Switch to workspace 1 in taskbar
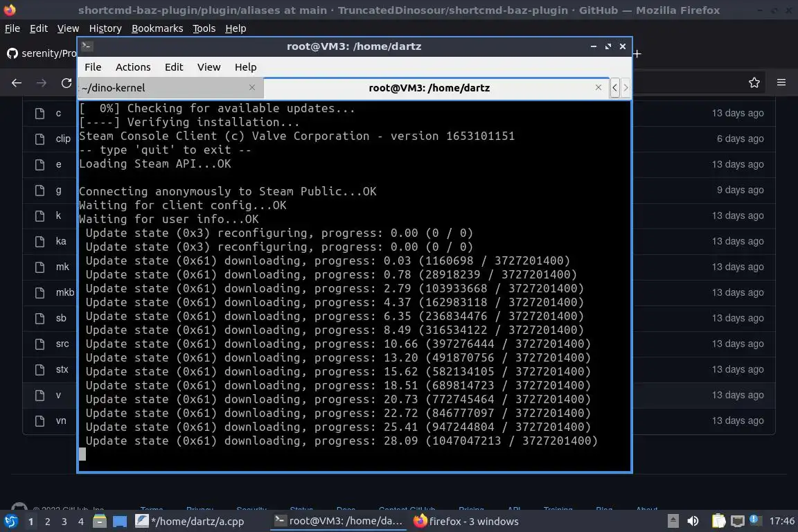Image resolution: width=798 pixels, height=532 pixels. [30, 522]
